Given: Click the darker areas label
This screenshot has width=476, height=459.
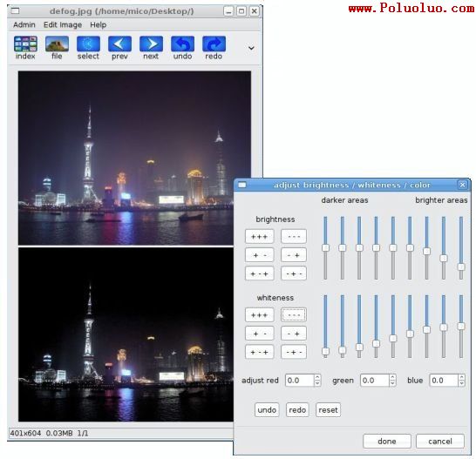Looking at the screenshot, I should 344,200.
